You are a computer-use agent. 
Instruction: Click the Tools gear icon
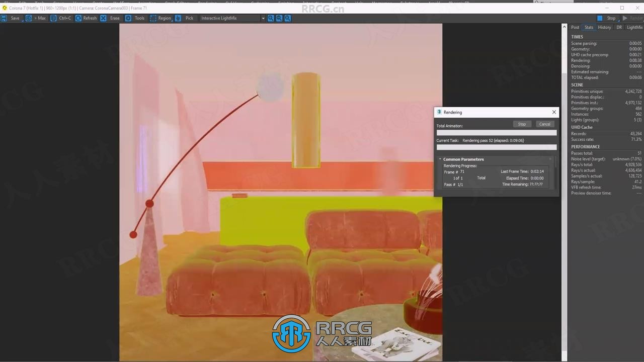pos(128,18)
